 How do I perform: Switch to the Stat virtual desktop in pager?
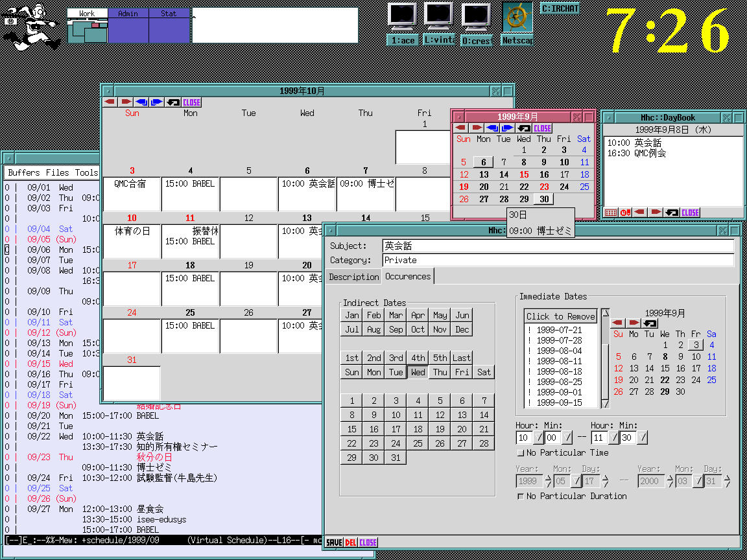click(x=169, y=26)
